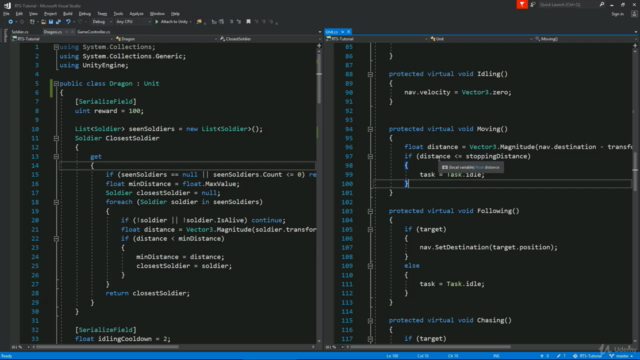Click the Undo toolbar arrow
This screenshot has height=360, width=640.
coord(68,22)
